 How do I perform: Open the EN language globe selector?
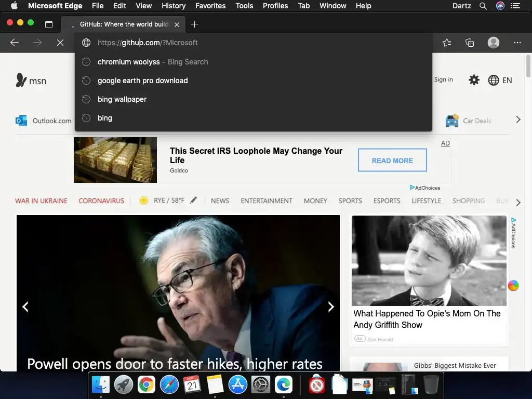pyautogui.click(x=500, y=80)
